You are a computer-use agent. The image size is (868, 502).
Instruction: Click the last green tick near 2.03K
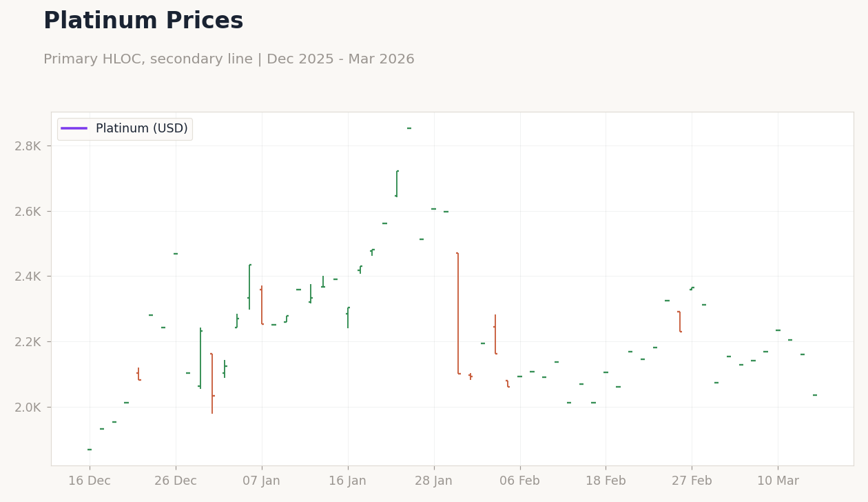coord(815,395)
